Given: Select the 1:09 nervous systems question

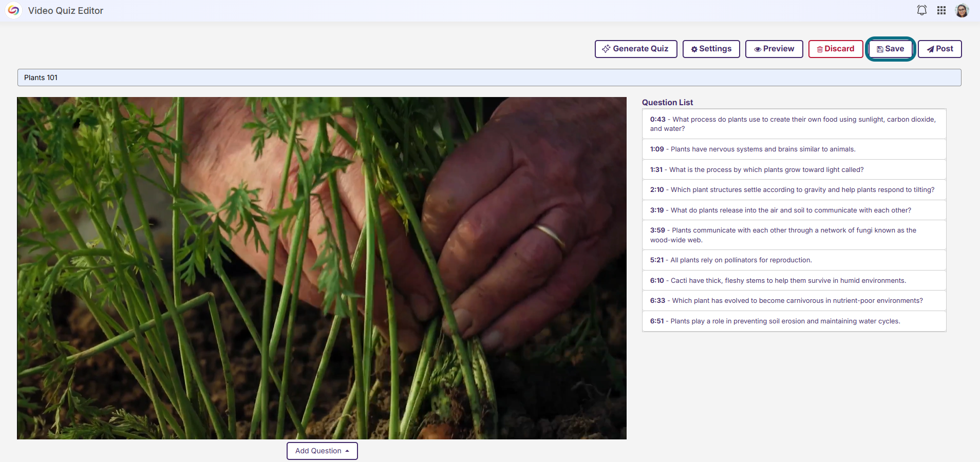Looking at the screenshot, I should tap(794, 149).
